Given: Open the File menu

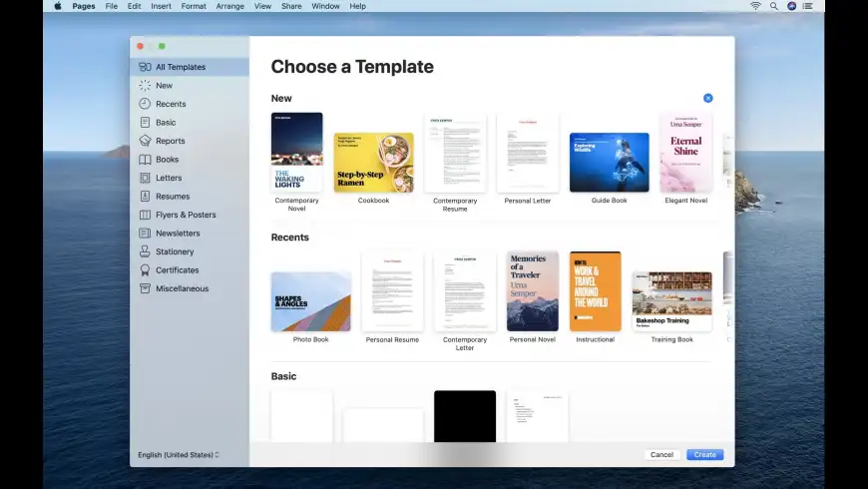Looking at the screenshot, I should [x=112, y=6].
